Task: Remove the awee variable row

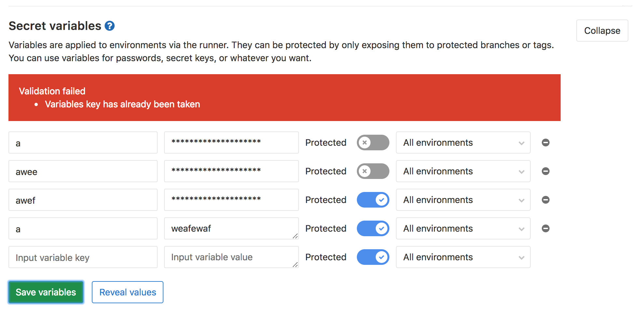Action: [x=546, y=171]
